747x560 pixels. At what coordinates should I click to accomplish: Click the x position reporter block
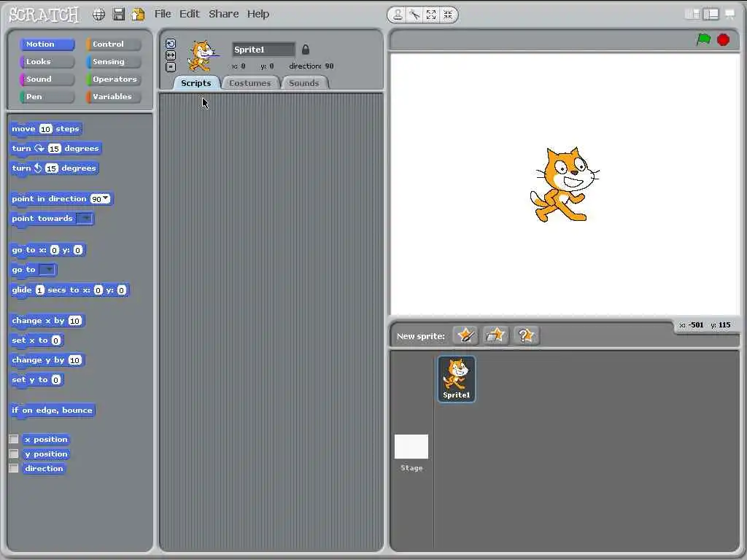tap(46, 440)
